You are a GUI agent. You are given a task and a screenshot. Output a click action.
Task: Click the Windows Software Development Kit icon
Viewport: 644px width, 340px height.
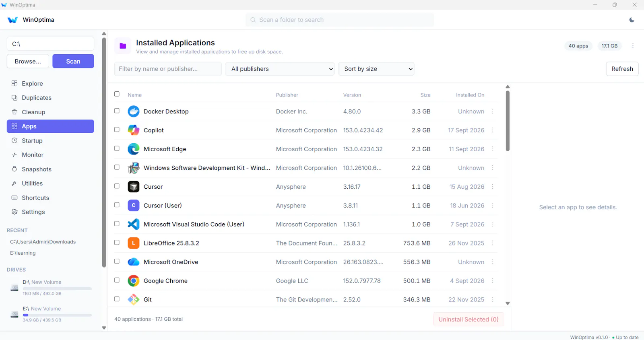pos(134,168)
